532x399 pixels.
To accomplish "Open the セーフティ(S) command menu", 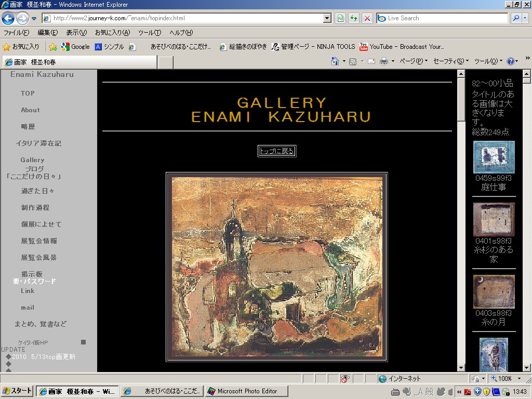I will tap(450, 61).
